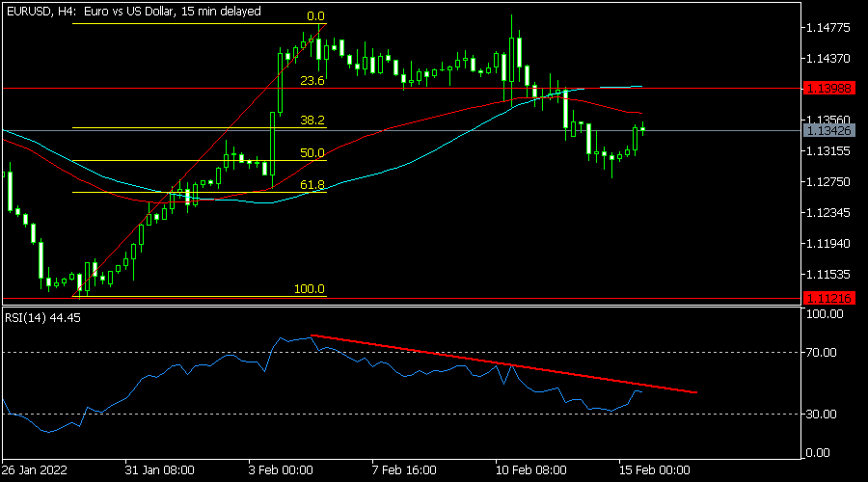Image resolution: width=868 pixels, height=482 pixels.
Task: Click the EURUSD, H4 chart title text
Action: pos(134,11)
